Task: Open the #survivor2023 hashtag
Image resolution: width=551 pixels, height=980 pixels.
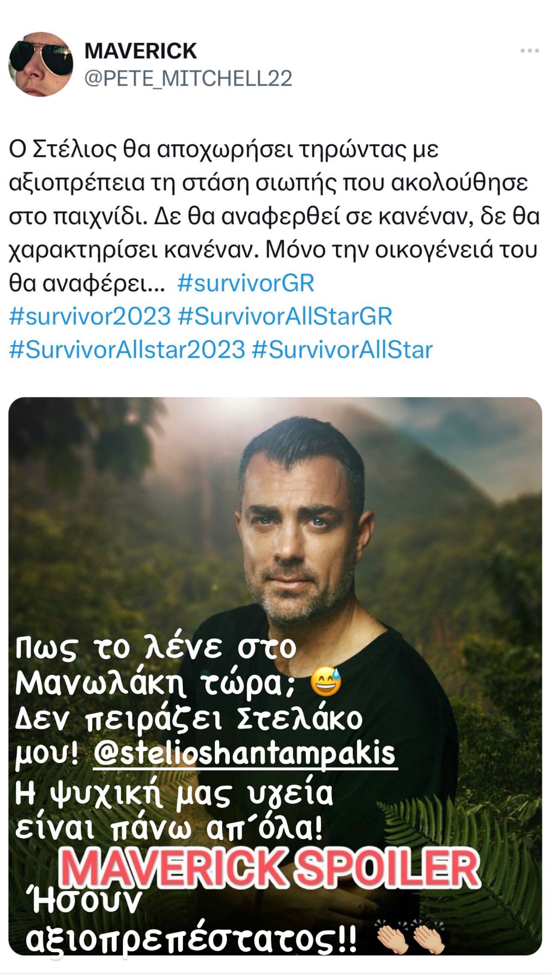Action: [x=90, y=316]
